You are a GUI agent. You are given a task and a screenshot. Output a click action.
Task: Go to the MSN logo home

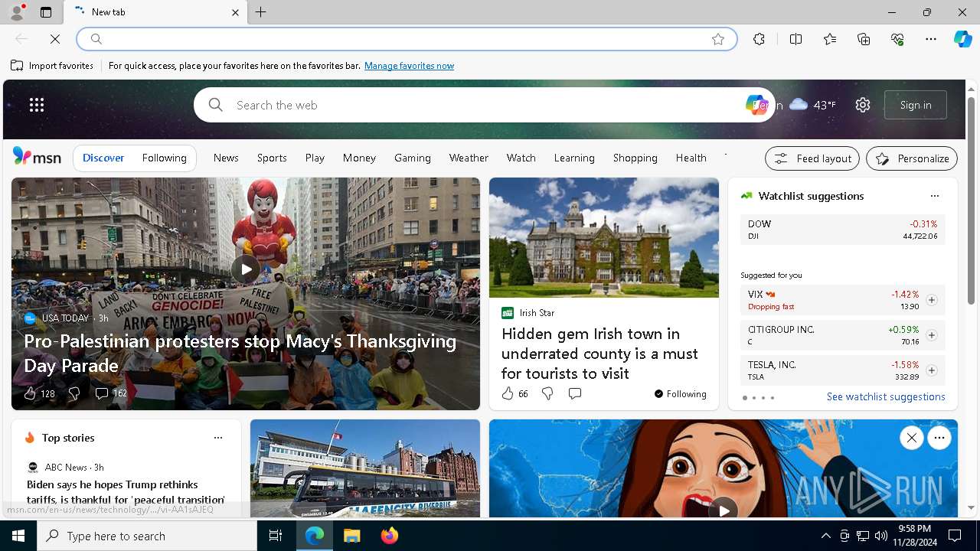[x=37, y=157]
